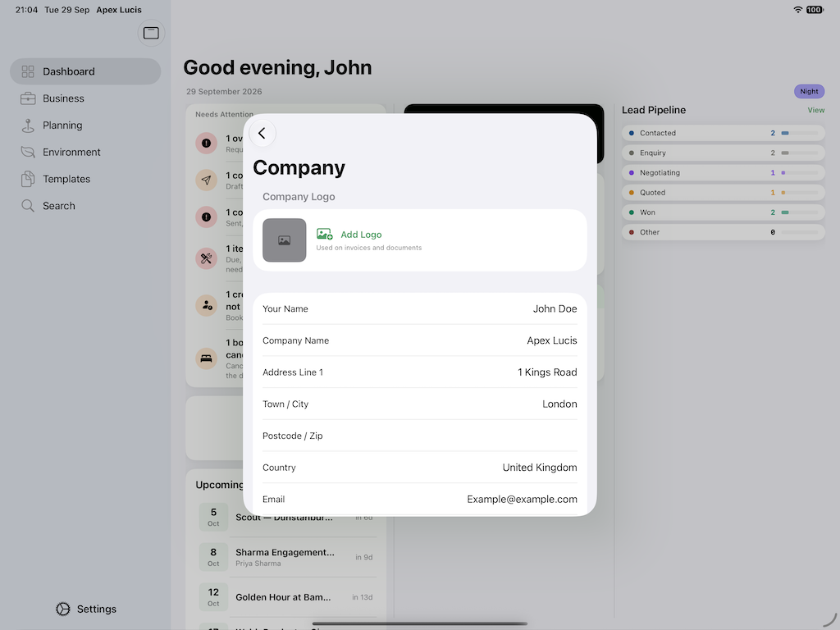Click the Night badge
This screenshot has height=630, width=840.
[809, 92]
